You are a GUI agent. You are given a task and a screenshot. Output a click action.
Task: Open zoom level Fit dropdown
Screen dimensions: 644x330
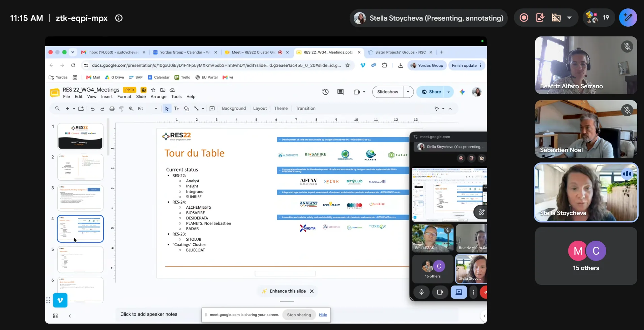click(148, 109)
